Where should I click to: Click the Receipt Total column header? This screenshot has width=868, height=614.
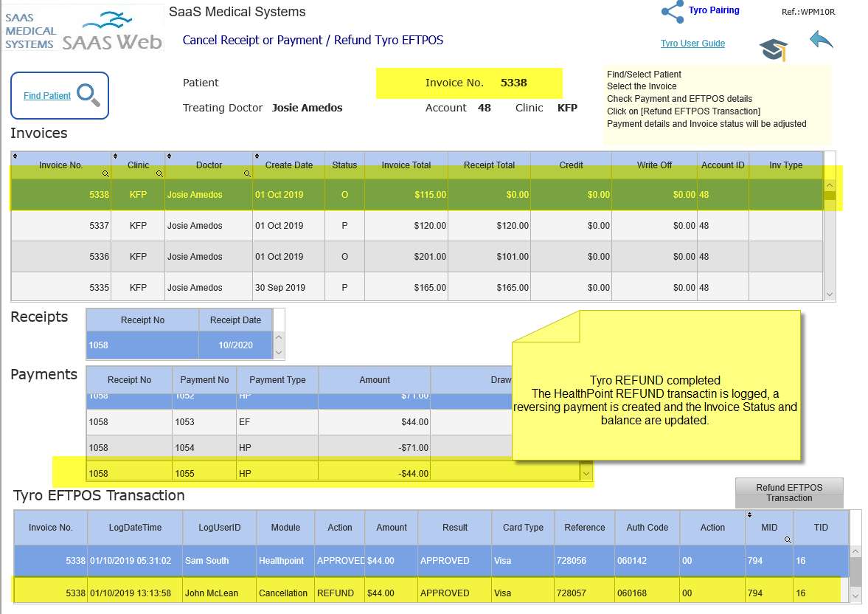pyautogui.click(x=490, y=165)
